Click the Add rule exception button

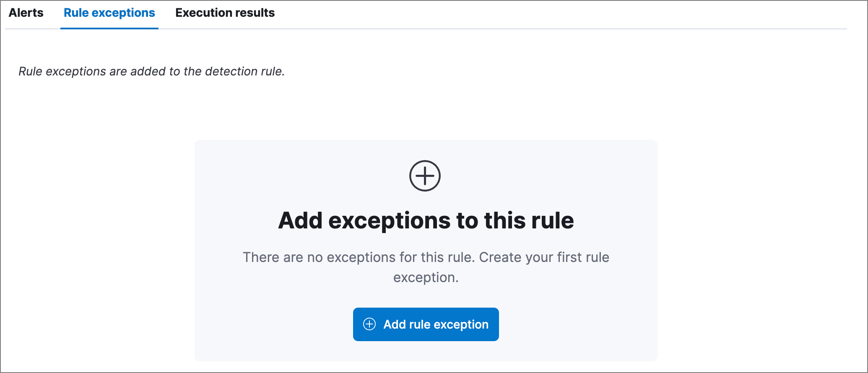[x=426, y=324]
